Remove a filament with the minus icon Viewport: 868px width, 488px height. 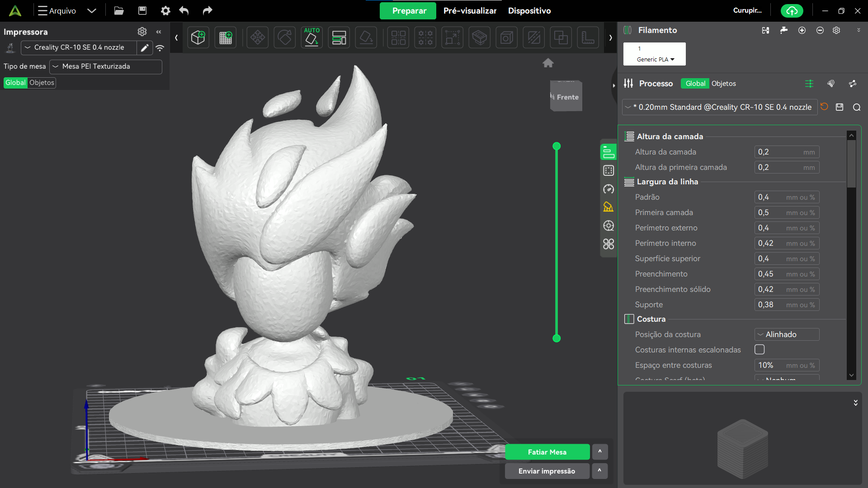coord(820,30)
